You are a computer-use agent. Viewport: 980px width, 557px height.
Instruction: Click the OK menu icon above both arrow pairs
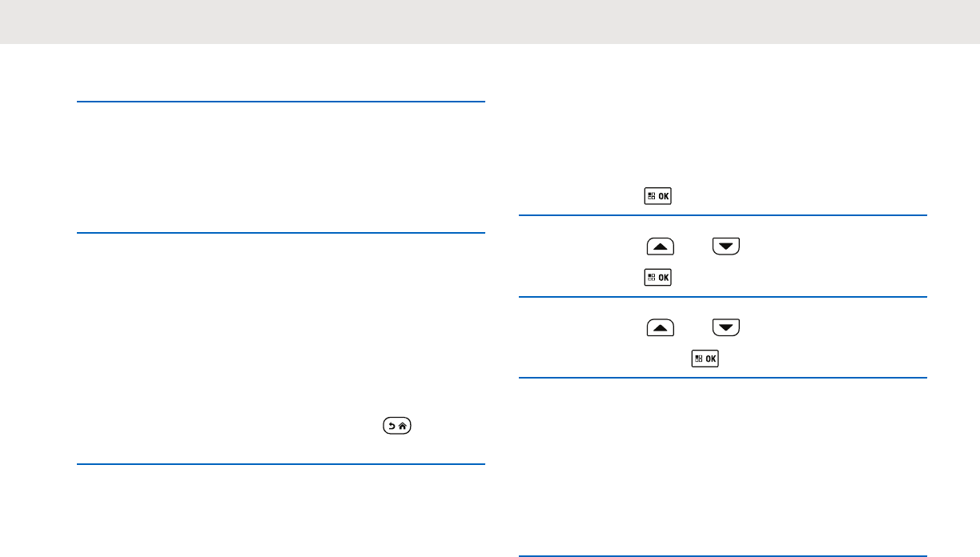coord(657,197)
